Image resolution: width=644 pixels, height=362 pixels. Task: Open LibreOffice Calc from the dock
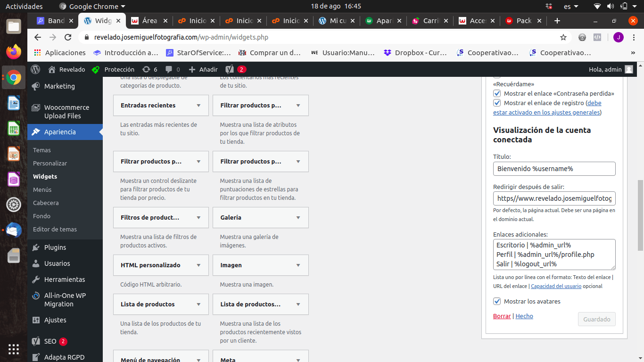tap(14, 128)
